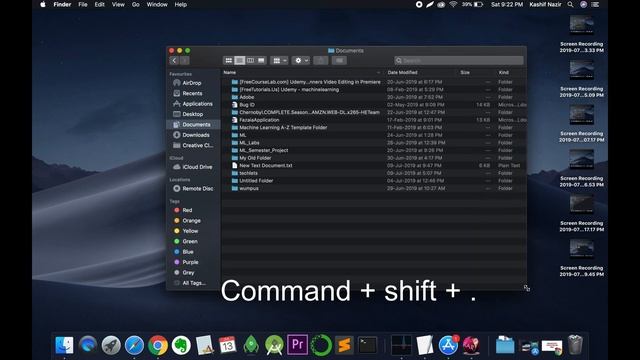The width and height of the screenshot is (640, 360).
Task: Click the Edit Tags toolbar button
Action: click(x=339, y=60)
